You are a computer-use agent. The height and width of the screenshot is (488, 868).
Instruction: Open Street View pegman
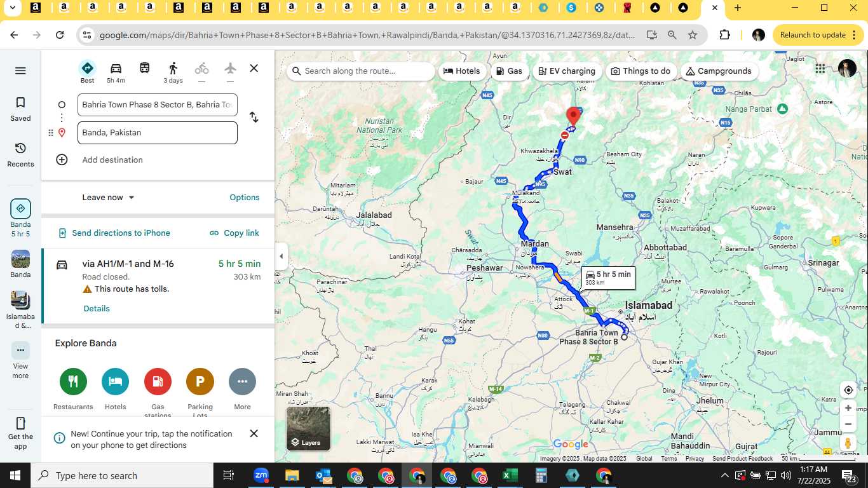click(x=848, y=442)
